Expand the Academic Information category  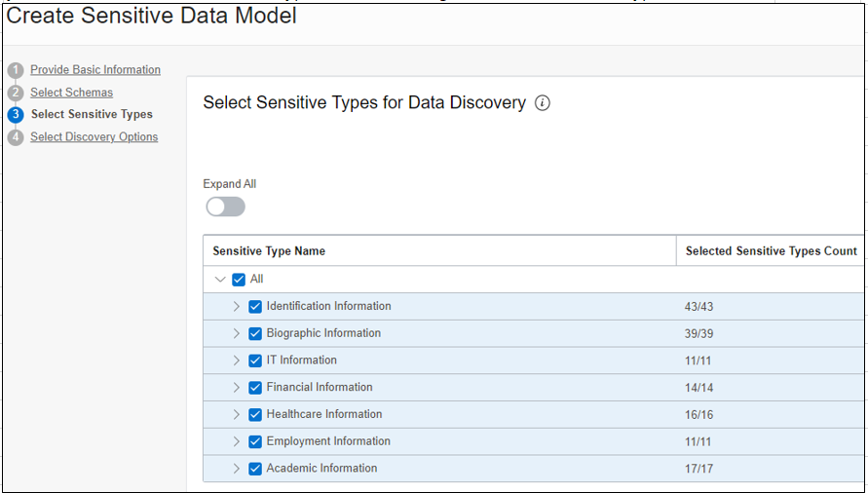(x=236, y=469)
